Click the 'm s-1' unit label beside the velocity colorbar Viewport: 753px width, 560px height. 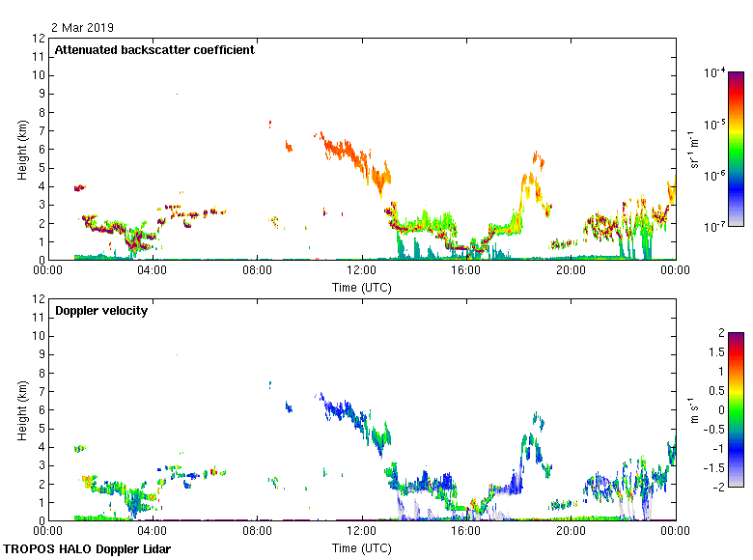click(x=694, y=409)
